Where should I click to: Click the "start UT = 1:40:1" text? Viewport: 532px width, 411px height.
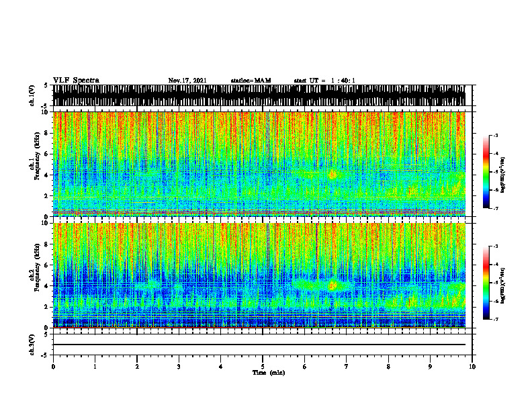(324, 81)
